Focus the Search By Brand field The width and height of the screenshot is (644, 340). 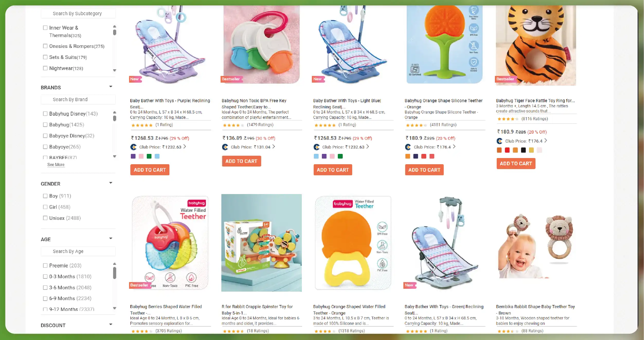tap(78, 100)
